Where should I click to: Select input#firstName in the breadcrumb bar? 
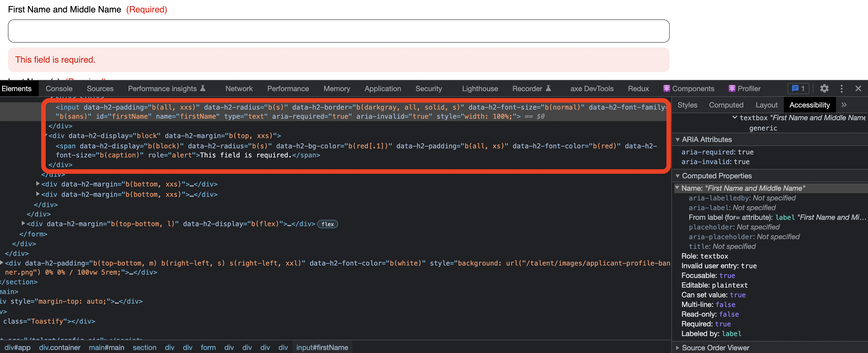point(322,347)
